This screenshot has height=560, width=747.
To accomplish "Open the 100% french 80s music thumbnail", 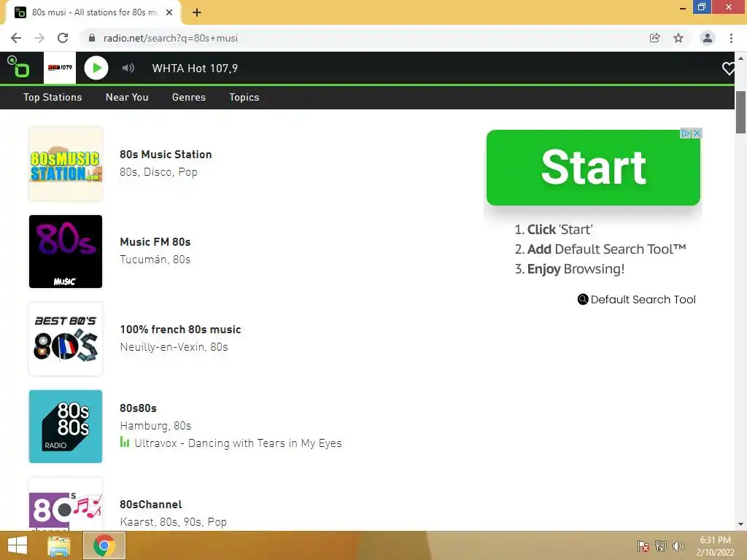I will pos(66,339).
